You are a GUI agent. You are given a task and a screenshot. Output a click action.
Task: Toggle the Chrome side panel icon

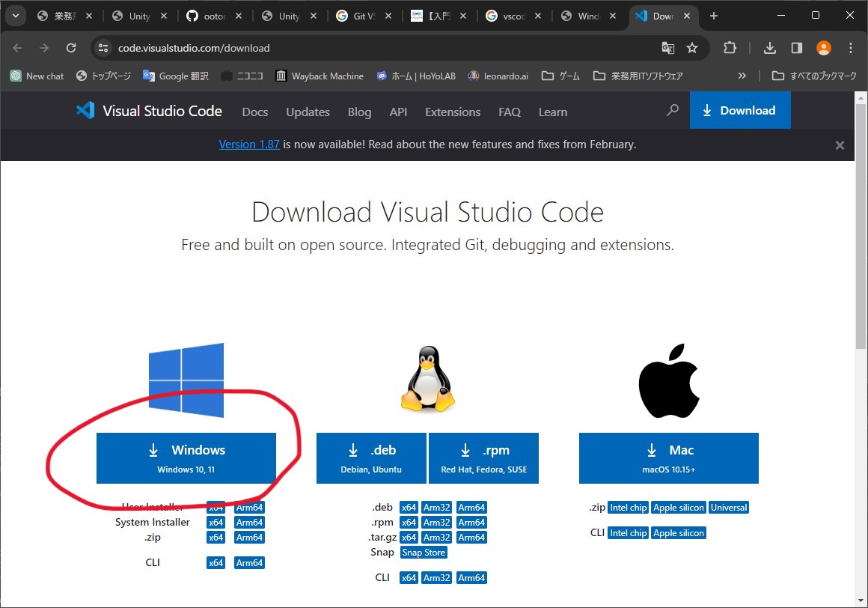tap(796, 48)
